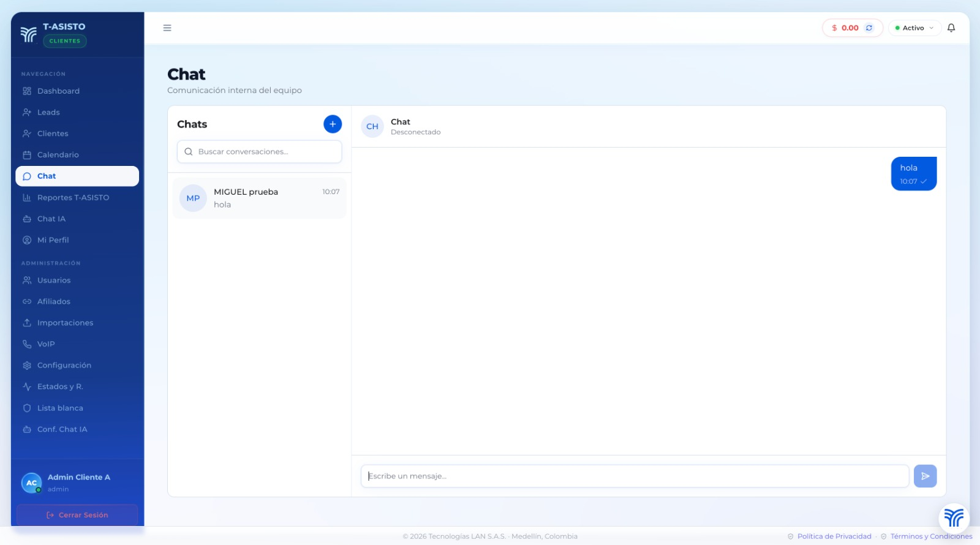This screenshot has width=980, height=545.
Task: Start a new chat with the plus button
Action: (333, 124)
